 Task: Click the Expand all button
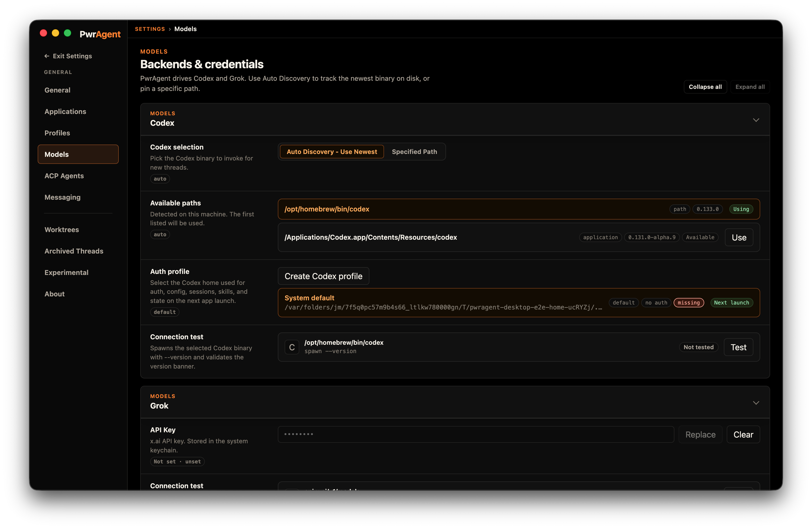tap(750, 87)
